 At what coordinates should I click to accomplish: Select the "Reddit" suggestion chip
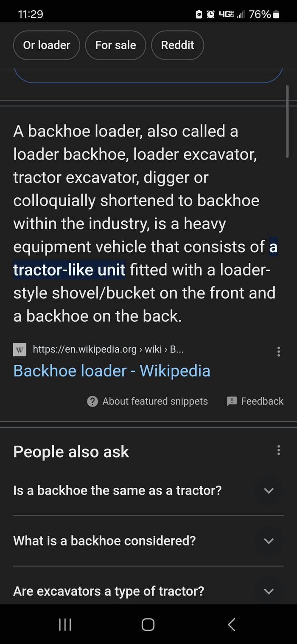point(177,45)
